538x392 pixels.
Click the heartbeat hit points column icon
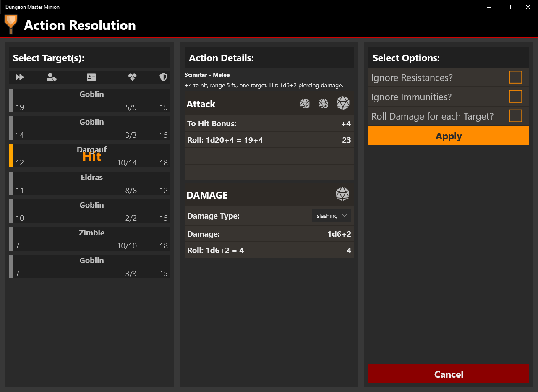pyautogui.click(x=132, y=77)
